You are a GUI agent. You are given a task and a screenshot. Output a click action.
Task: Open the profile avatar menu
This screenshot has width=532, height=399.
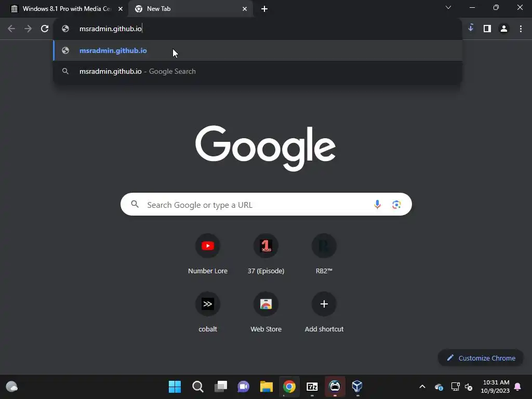pyautogui.click(x=504, y=29)
